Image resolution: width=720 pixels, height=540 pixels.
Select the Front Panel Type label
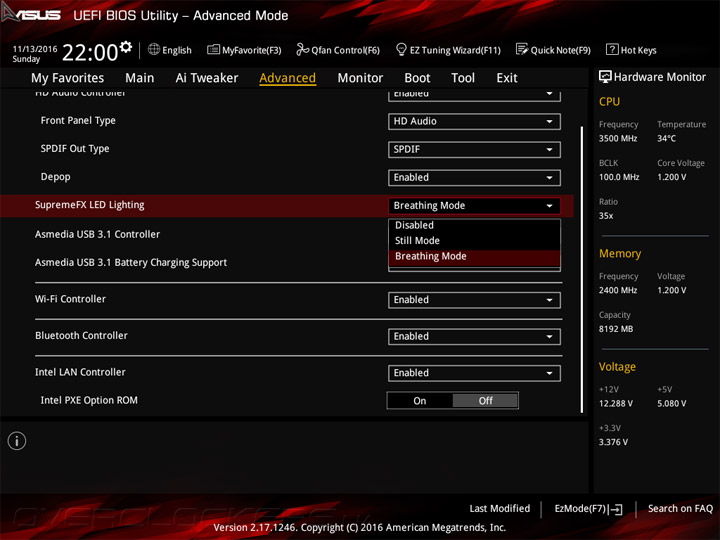coord(78,120)
